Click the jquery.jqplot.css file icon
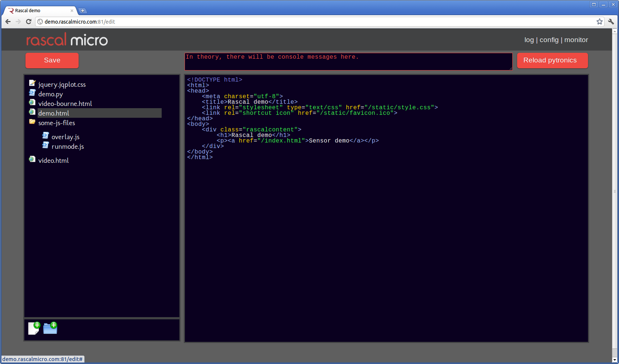619x364 pixels. pos(32,83)
